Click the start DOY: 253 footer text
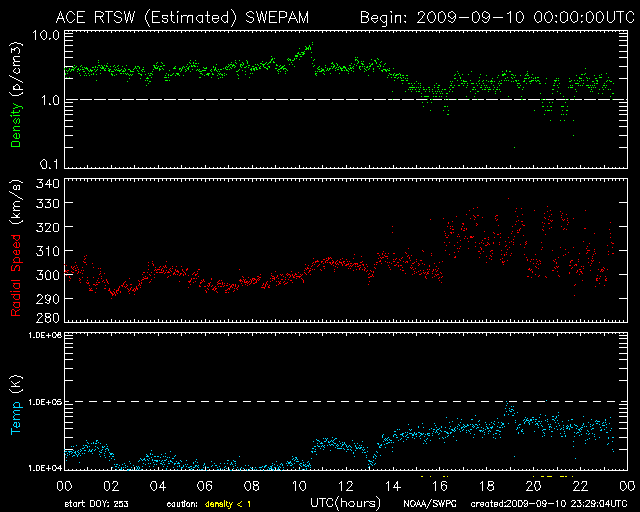This screenshot has height=512, width=640. (x=96, y=504)
